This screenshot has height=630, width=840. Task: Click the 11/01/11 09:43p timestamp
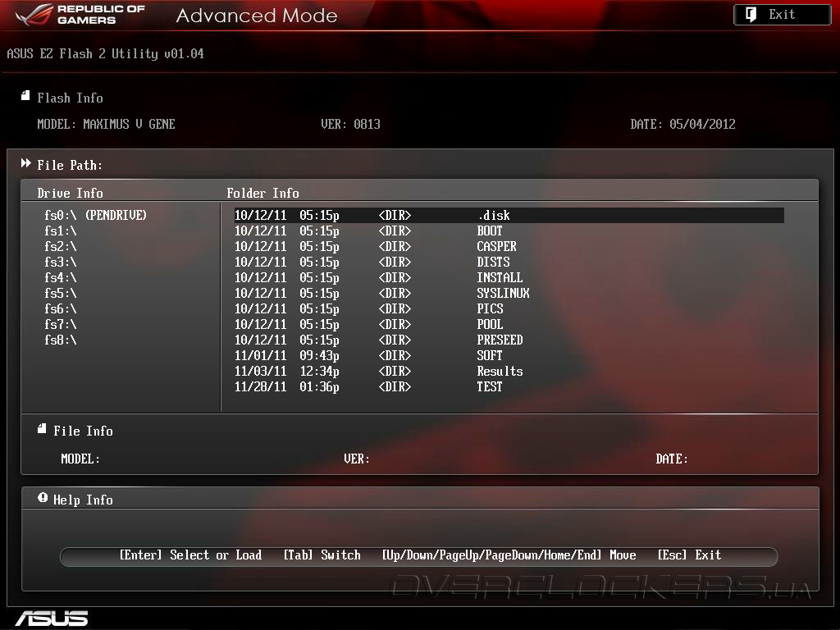point(286,355)
